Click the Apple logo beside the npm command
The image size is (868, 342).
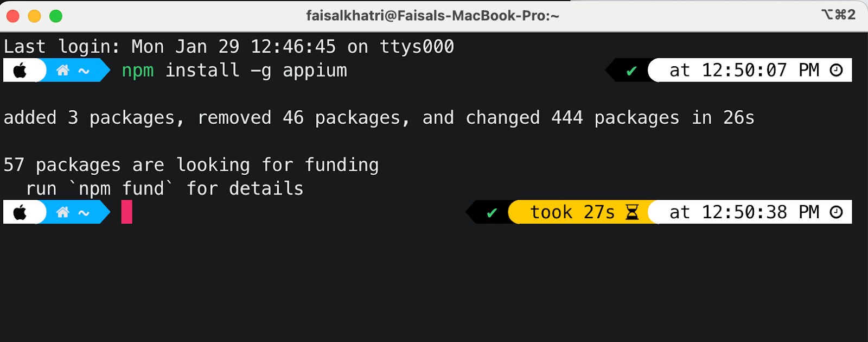point(20,71)
